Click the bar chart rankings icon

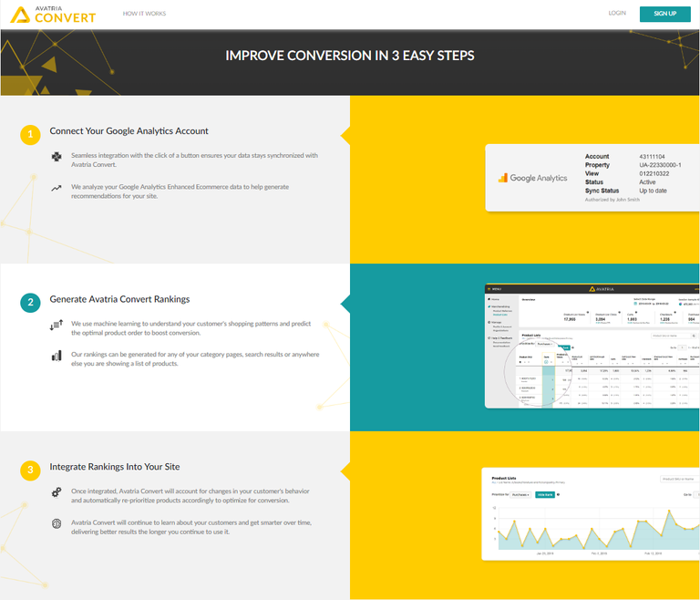pyautogui.click(x=57, y=356)
